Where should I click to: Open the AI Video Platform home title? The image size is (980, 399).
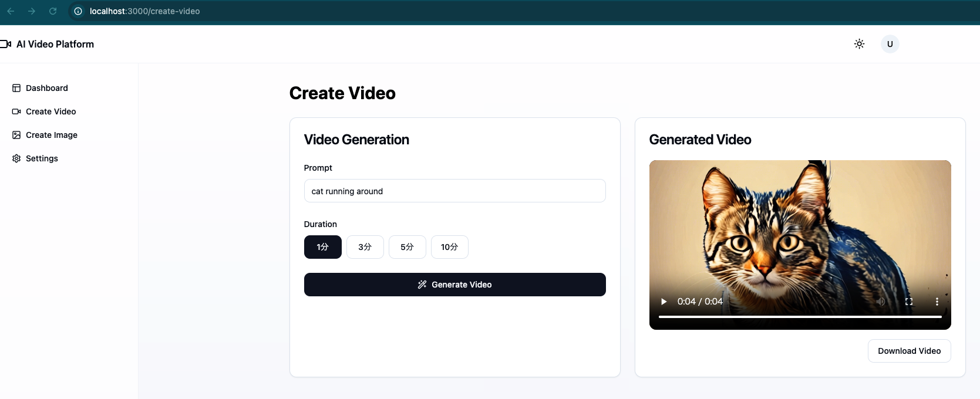(x=55, y=44)
